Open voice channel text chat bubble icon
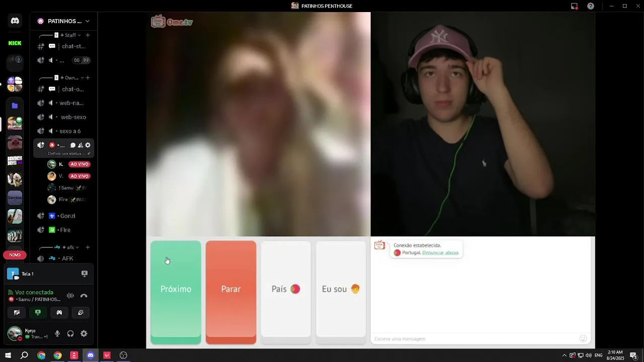Viewport: 644px width, 362px height. pos(72,145)
